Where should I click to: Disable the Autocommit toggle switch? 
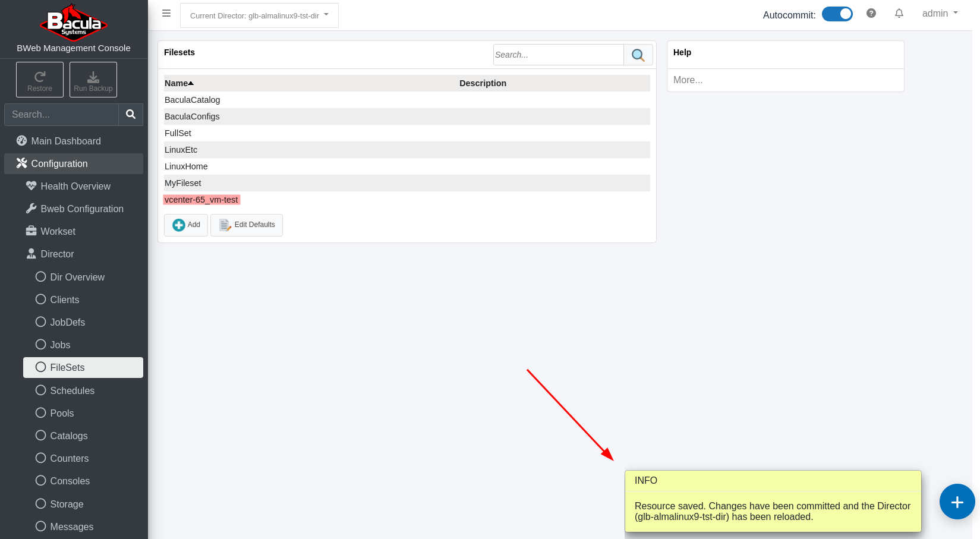tap(837, 14)
